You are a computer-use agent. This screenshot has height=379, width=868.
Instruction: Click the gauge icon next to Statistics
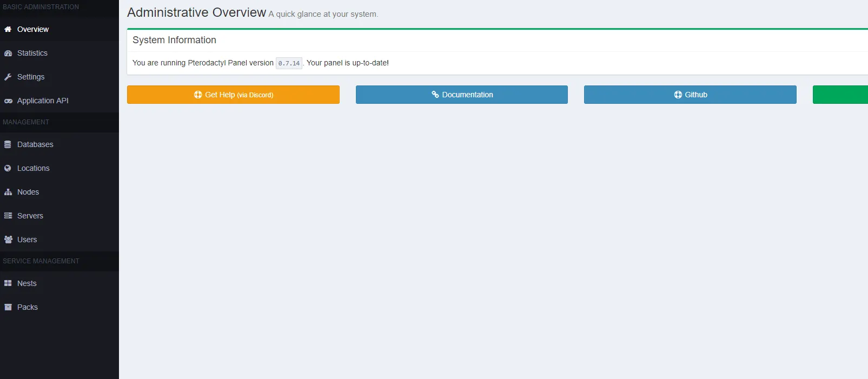pos(8,53)
